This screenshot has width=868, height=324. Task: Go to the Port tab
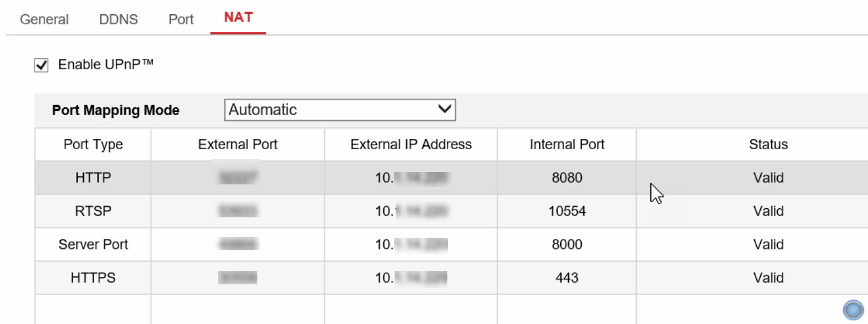[x=181, y=19]
